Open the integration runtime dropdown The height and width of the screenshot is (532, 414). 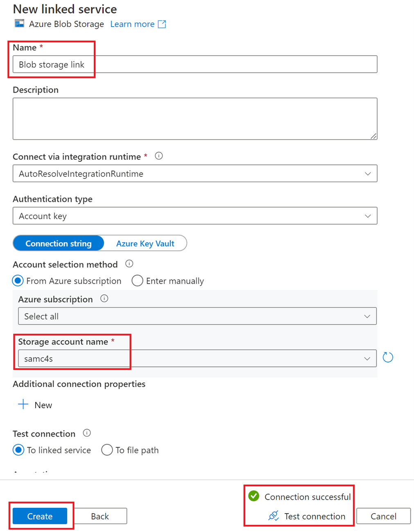[x=195, y=174]
